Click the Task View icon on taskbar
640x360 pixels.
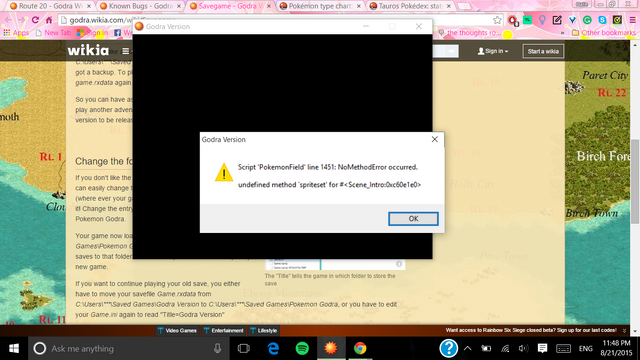point(244,348)
